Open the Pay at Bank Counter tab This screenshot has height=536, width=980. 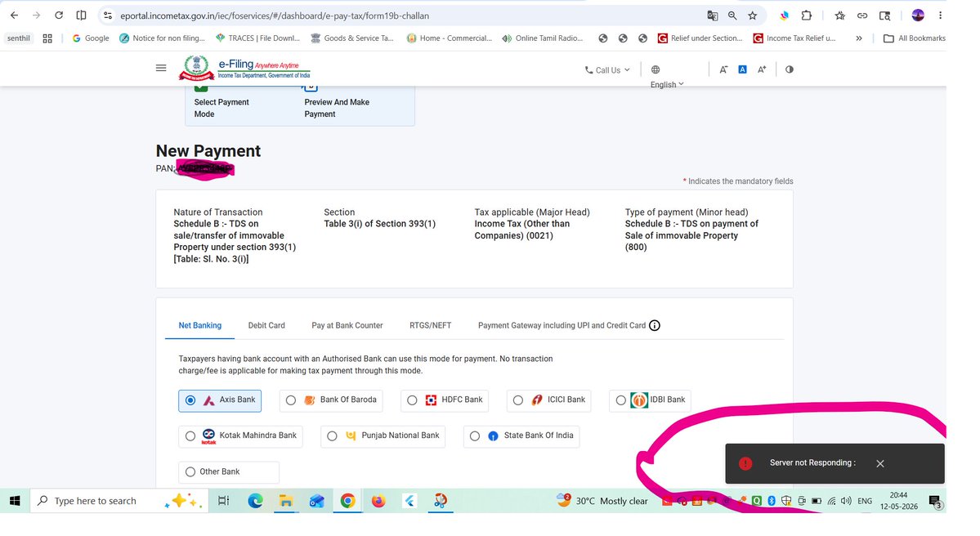click(x=347, y=325)
